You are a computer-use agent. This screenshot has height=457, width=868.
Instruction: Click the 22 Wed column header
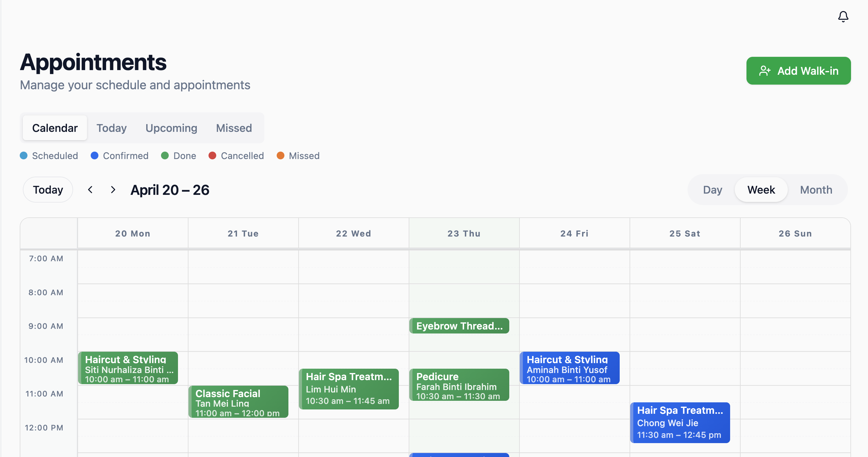[353, 233]
